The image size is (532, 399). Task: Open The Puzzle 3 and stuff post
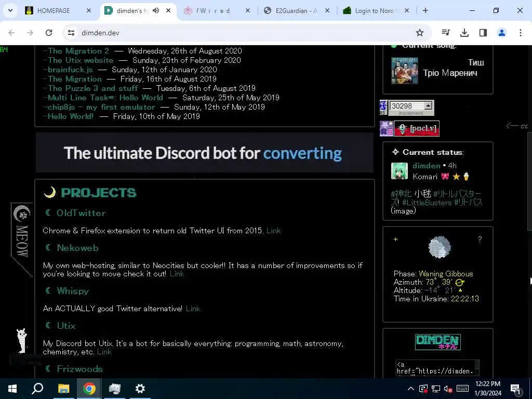click(93, 88)
